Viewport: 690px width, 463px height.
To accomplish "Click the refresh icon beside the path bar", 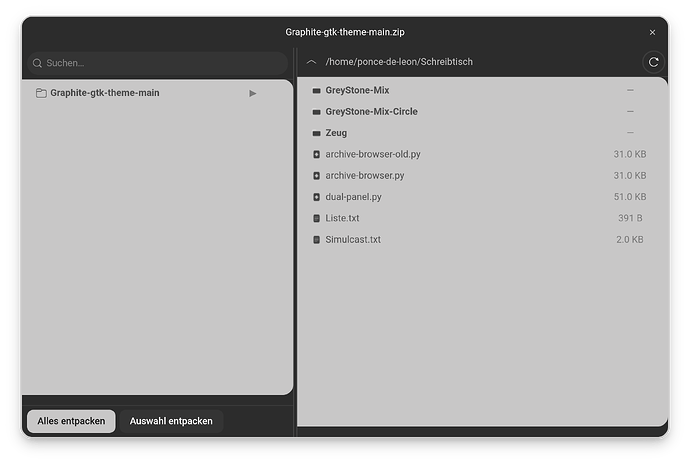I will (653, 62).
